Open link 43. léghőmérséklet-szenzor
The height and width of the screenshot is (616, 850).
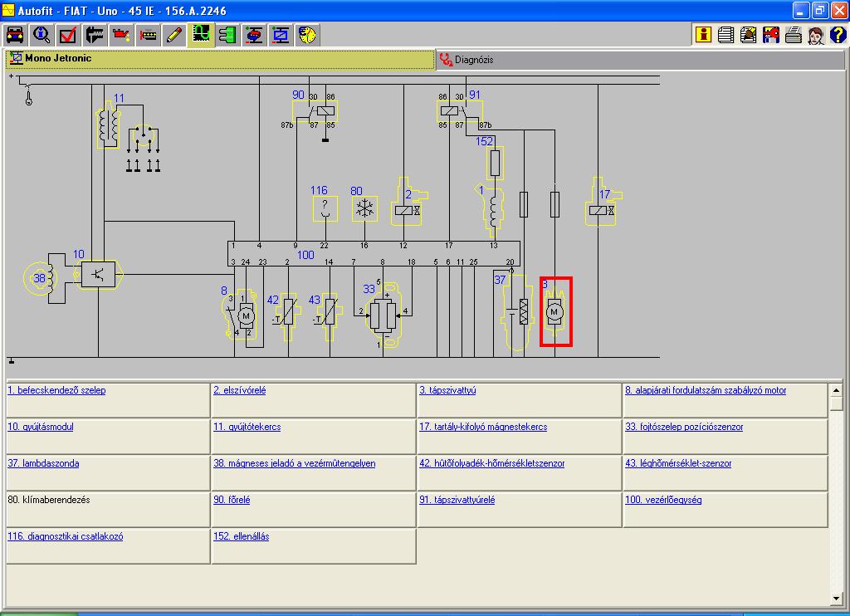point(678,463)
